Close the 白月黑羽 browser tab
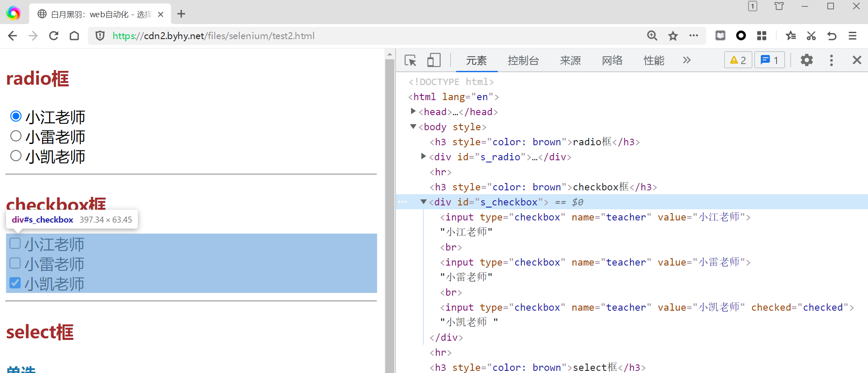 tap(161, 14)
